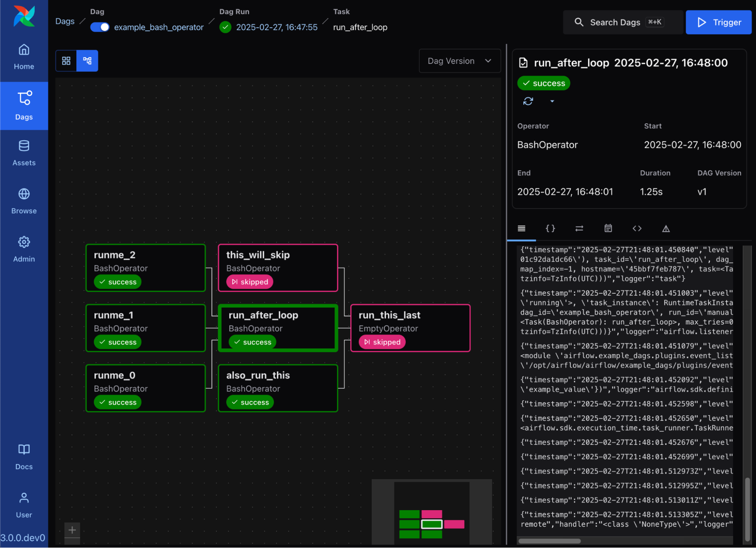This screenshot has width=756, height=548.
Task: Click the zoom-in plus button on graph
Action: (72, 530)
